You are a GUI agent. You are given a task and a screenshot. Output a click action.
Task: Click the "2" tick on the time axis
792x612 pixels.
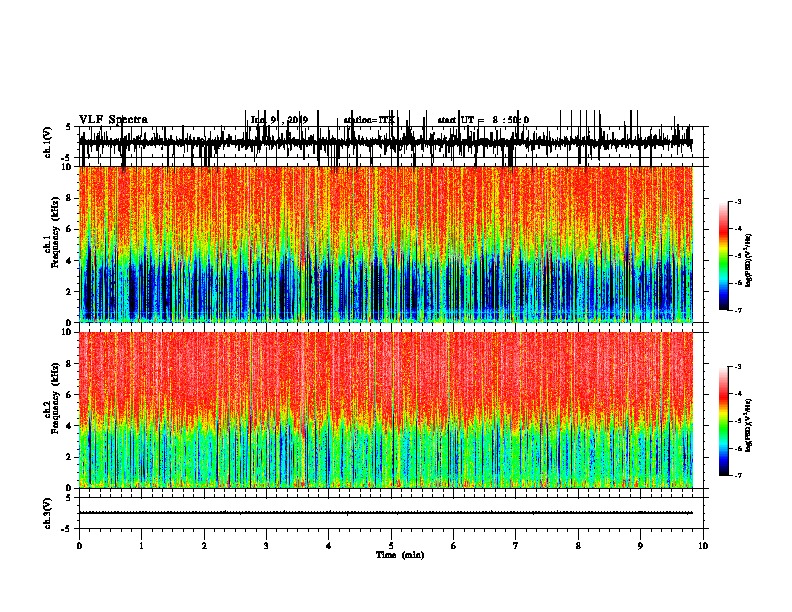(x=204, y=546)
